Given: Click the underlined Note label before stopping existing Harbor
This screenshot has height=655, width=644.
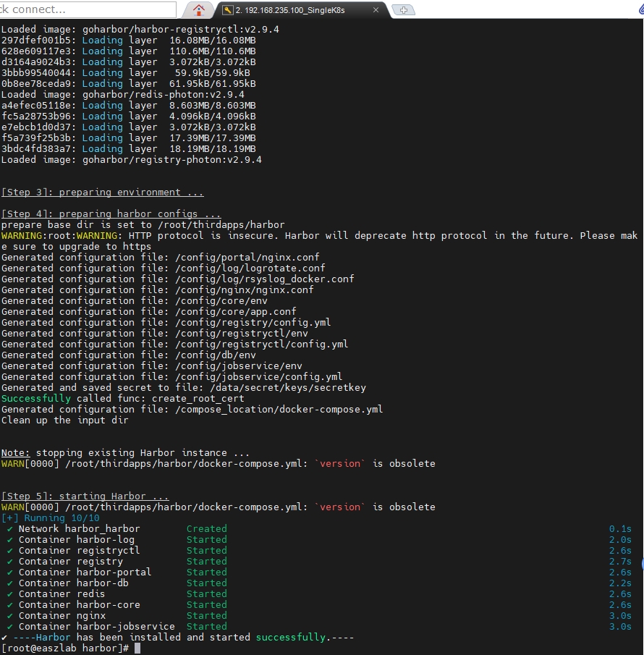Looking at the screenshot, I should point(15,453).
